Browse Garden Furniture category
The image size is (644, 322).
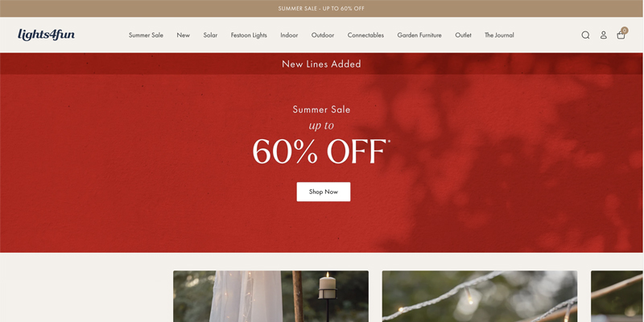tap(419, 35)
